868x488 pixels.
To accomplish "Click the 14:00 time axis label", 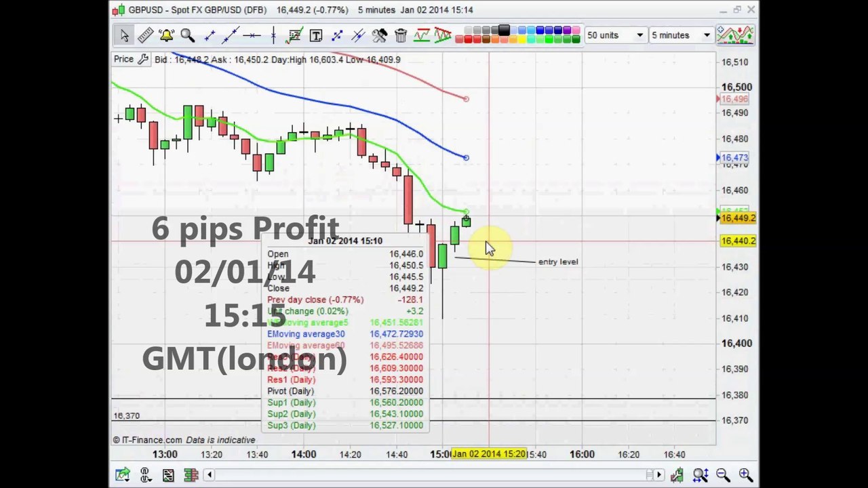I will click(303, 455).
